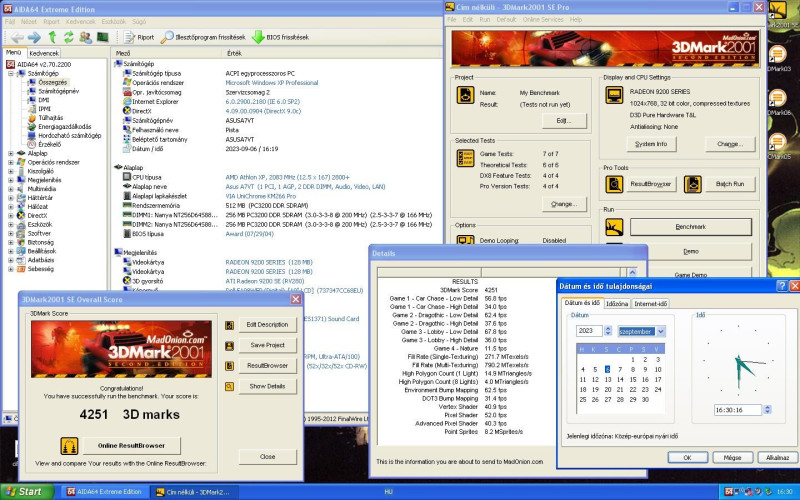Image resolution: width=800 pixels, height=500 pixels.
Task: Switch to the Kedvencek tab in AIDA64
Action: [44, 53]
